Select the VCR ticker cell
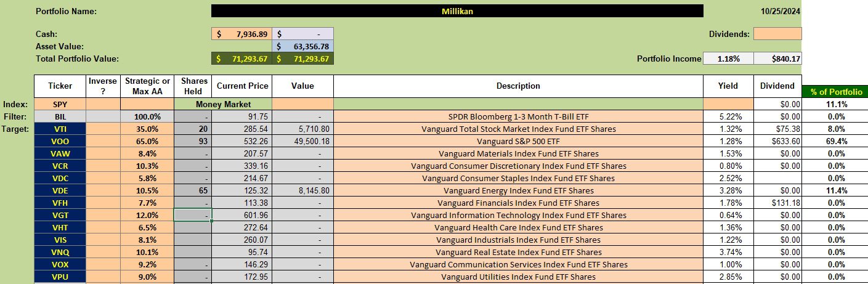This screenshot has width=868, height=284. [60, 166]
